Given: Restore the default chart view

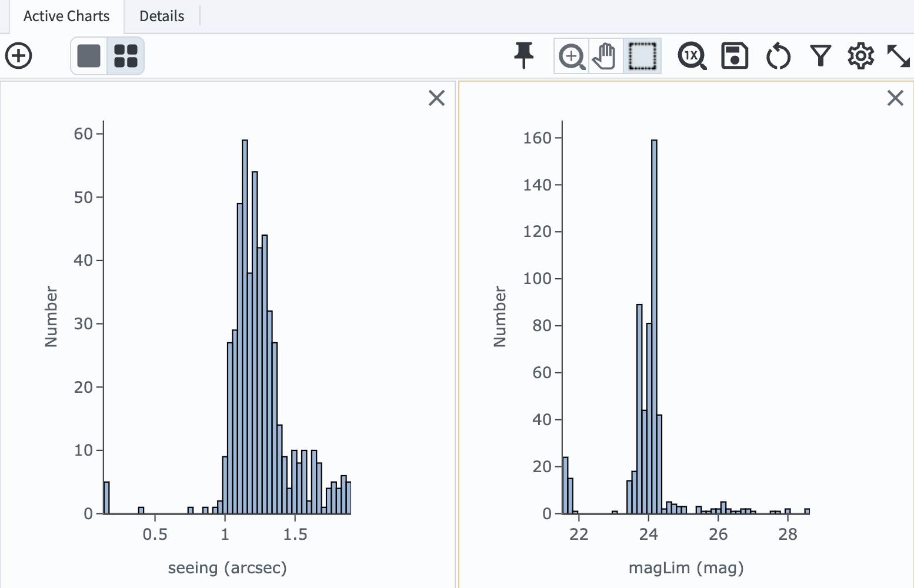Looking at the screenshot, I should click(778, 55).
